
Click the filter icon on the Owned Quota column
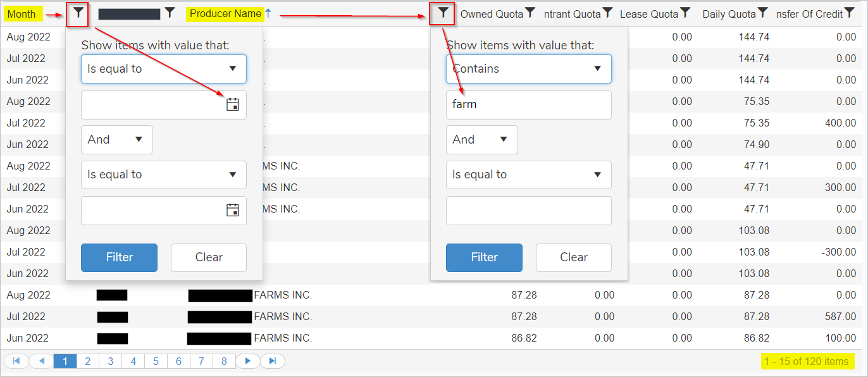pyautogui.click(x=530, y=11)
